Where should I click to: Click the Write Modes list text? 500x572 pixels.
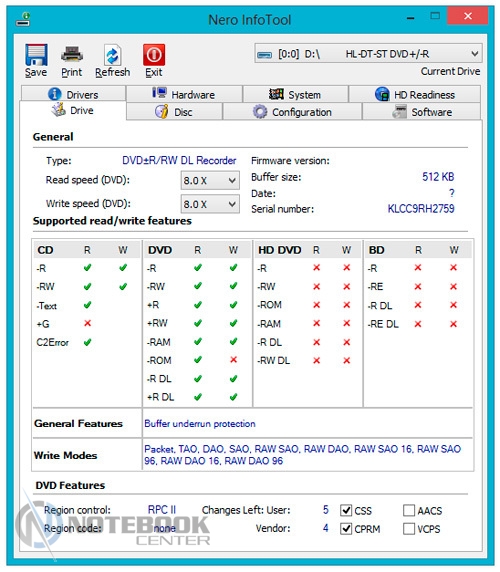point(303,455)
